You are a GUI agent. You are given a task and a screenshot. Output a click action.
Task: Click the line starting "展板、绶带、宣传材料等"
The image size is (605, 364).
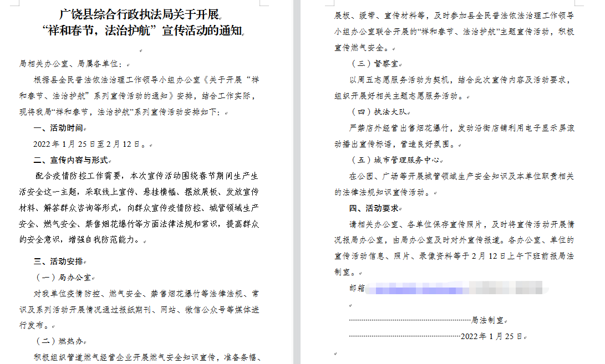point(454,16)
